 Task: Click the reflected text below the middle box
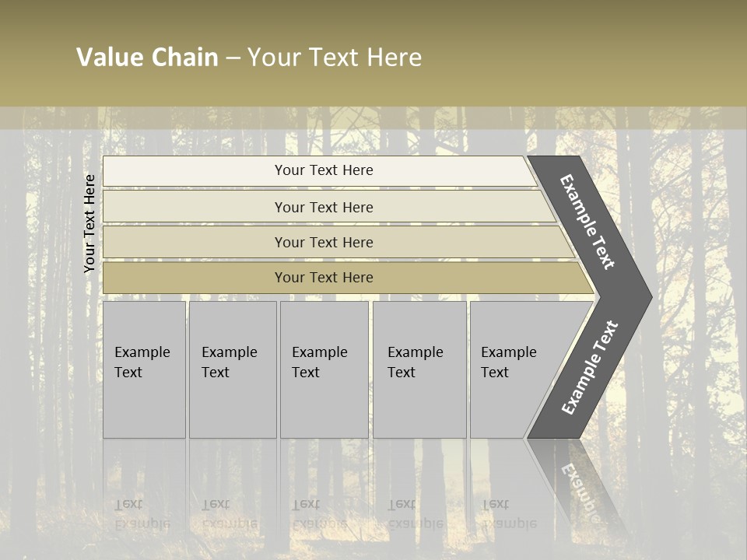coord(319,514)
